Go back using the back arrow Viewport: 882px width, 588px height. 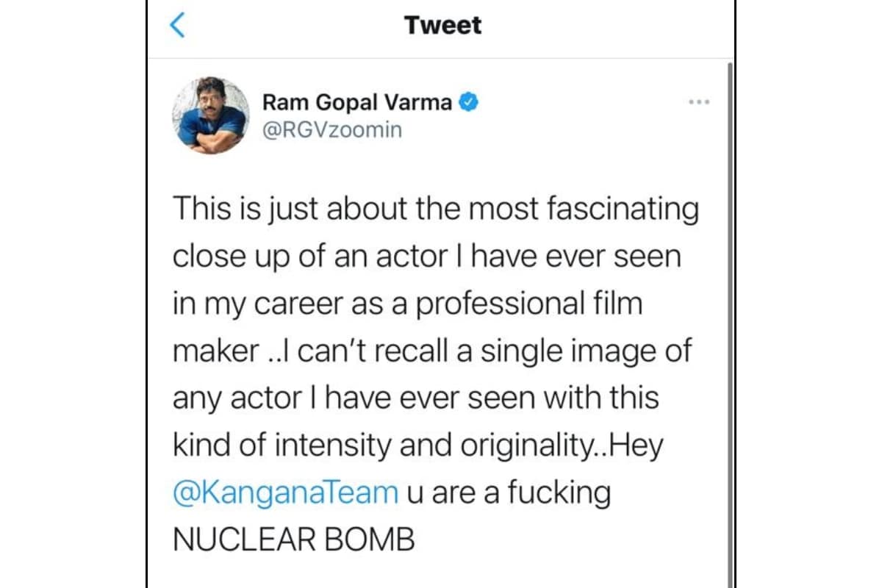176,26
